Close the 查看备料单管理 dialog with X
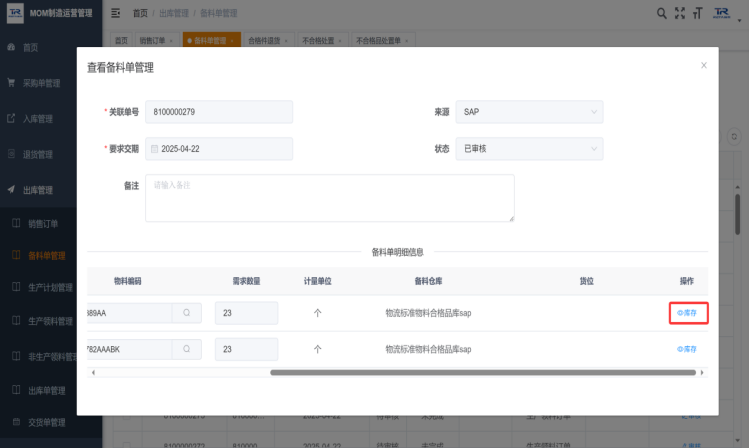Image resolution: width=749 pixels, height=448 pixels. 704,65
